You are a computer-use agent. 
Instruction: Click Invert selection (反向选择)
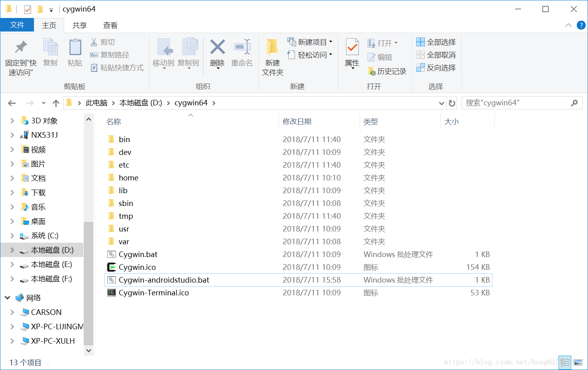click(436, 67)
